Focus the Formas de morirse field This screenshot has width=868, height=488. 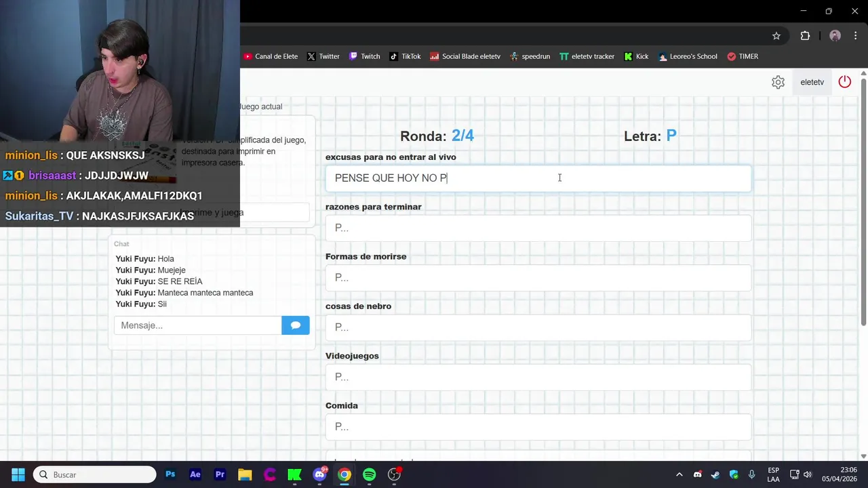[538, 277]
